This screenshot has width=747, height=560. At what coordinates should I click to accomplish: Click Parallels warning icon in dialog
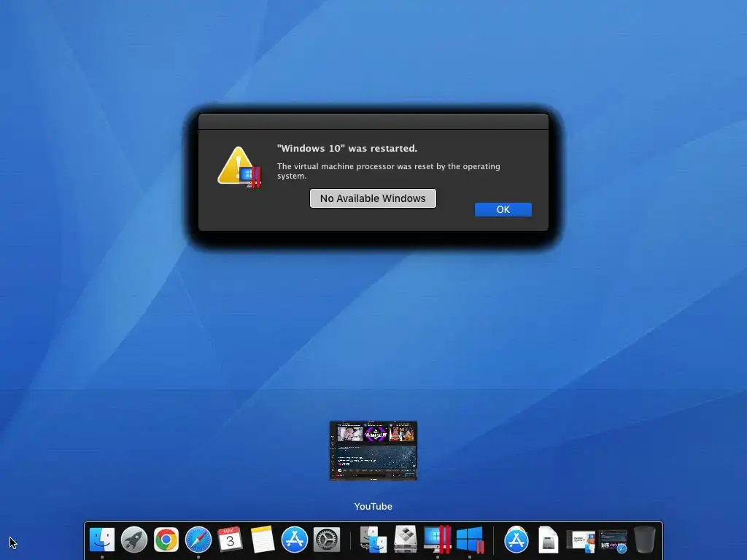click(239, 167)
